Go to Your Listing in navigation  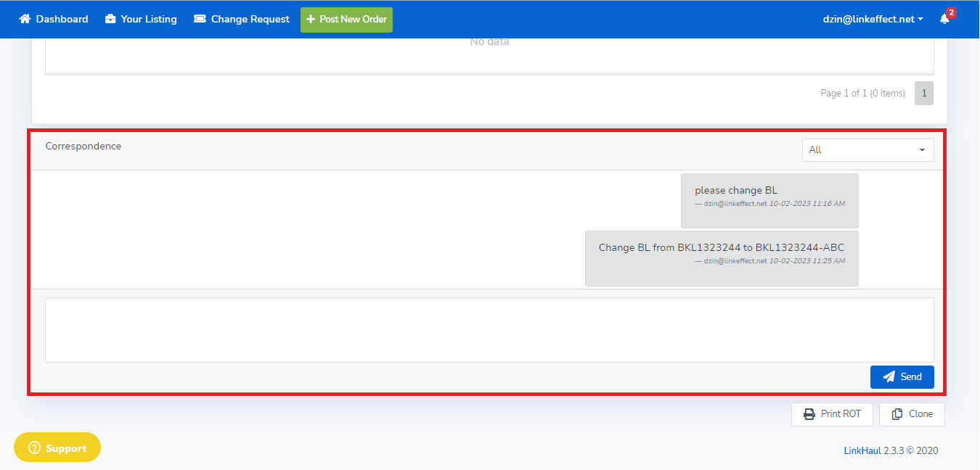[x=149, y=20]
